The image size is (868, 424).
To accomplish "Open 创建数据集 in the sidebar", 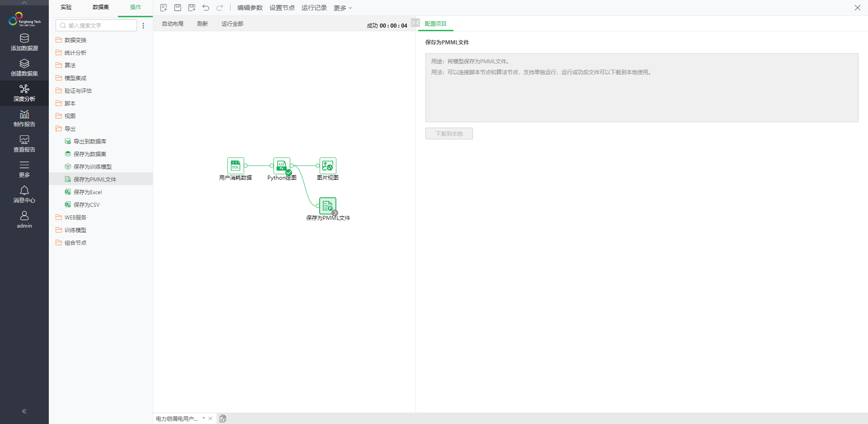I will coord(24,67).
